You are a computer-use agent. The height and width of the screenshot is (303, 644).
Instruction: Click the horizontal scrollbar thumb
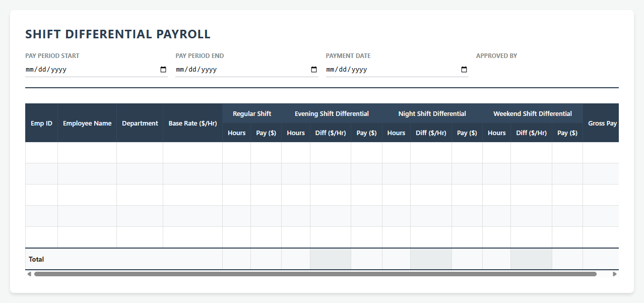pos(315,274)
